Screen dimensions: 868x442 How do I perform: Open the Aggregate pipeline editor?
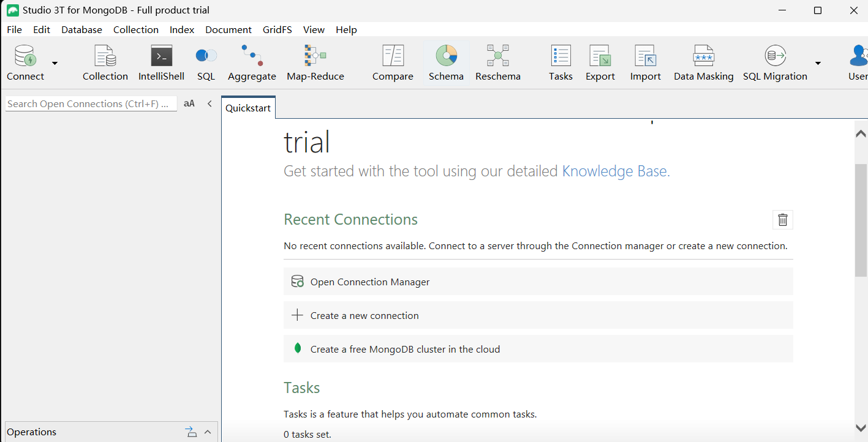[x=252, y=63]
